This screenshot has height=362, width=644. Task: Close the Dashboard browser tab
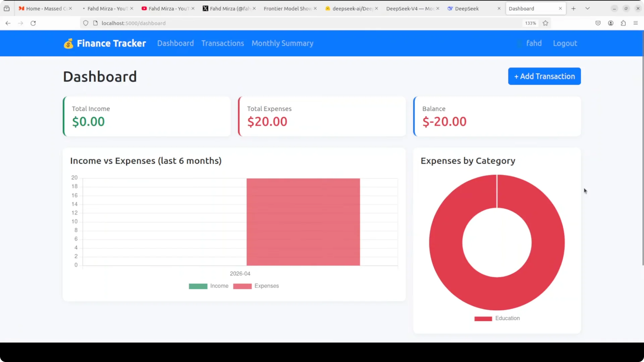560,8
